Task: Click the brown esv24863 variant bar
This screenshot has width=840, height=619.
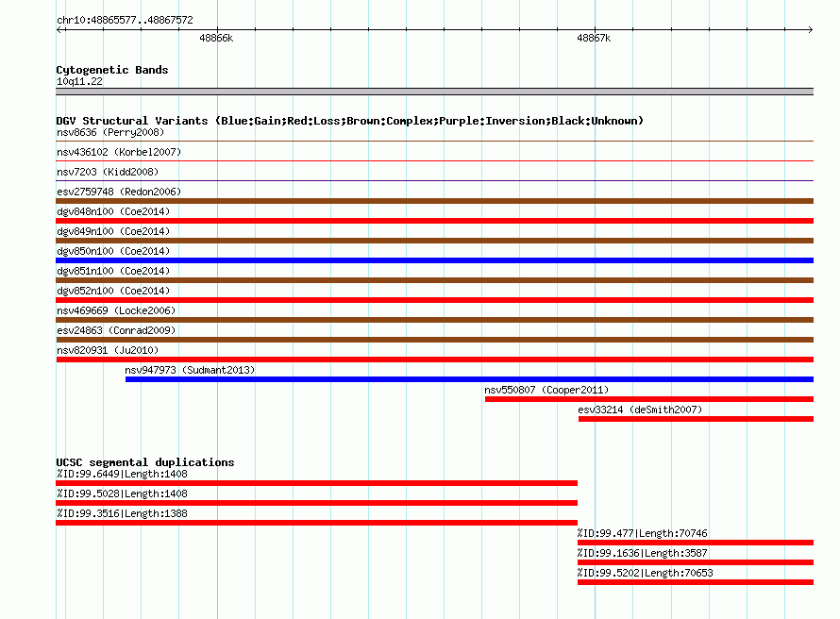Action: pos(434,340)
